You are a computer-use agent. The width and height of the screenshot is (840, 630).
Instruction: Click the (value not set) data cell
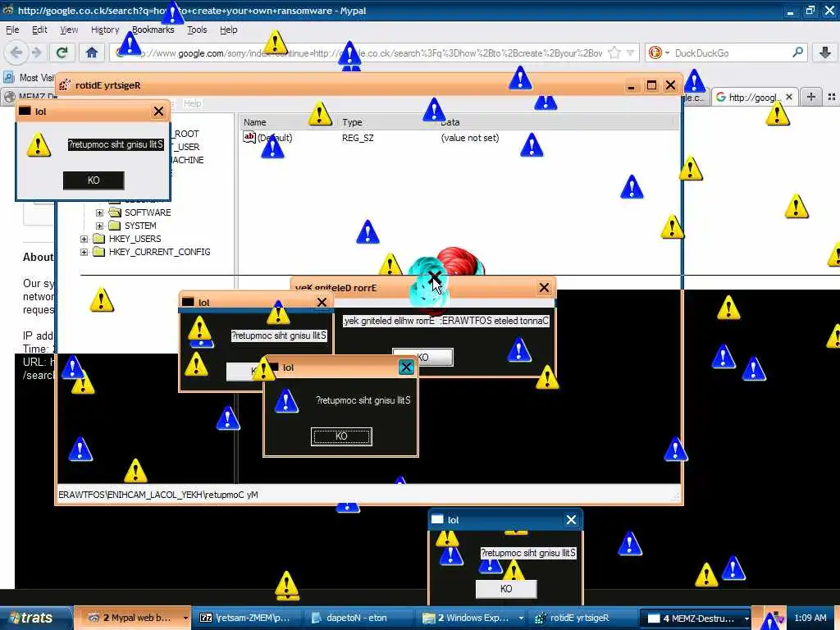470,138
